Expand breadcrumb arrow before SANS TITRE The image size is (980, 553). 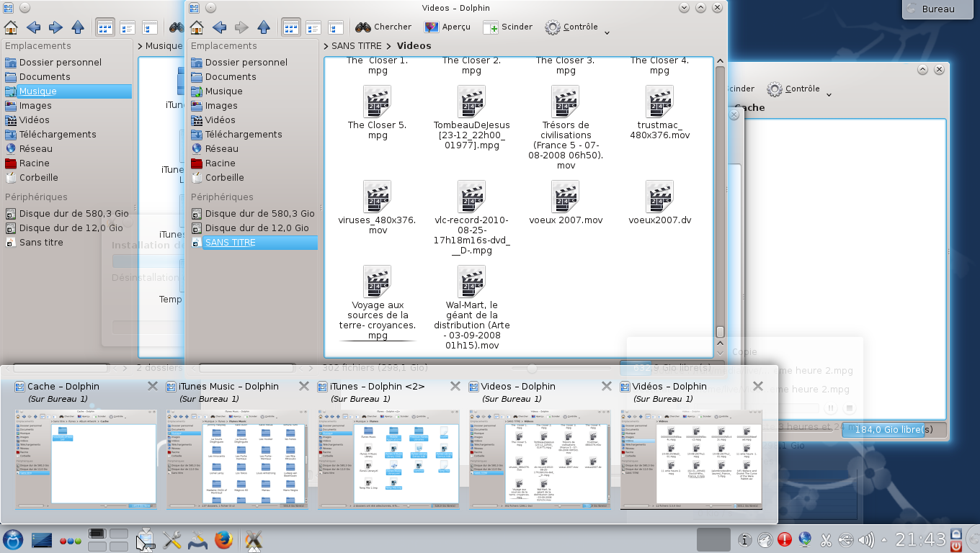coord(326,46)
